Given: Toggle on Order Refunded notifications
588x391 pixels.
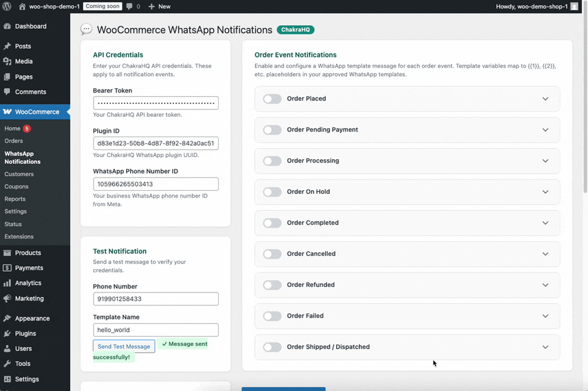Looking at the screenshot, I should point(272,285).
